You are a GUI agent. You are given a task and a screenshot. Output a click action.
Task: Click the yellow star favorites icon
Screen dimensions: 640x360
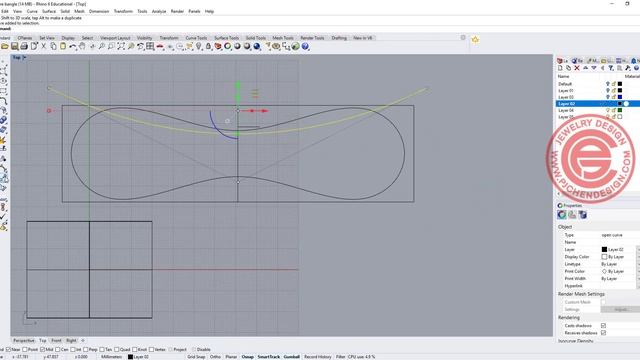(x=475, y=40)
